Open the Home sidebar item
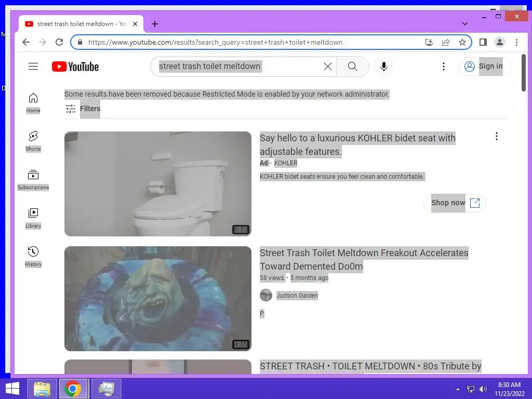This screenshot has width=532, height=399. click(x=33, y=103)
